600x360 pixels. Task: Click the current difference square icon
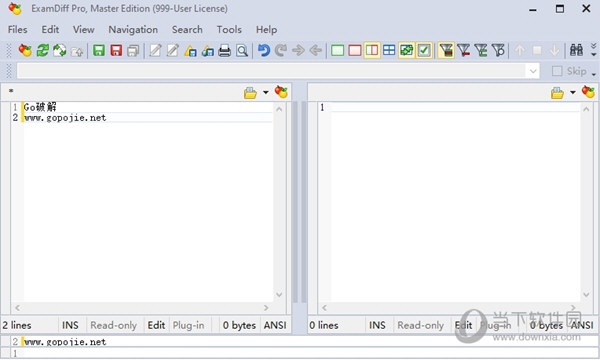tap(537, 50)
